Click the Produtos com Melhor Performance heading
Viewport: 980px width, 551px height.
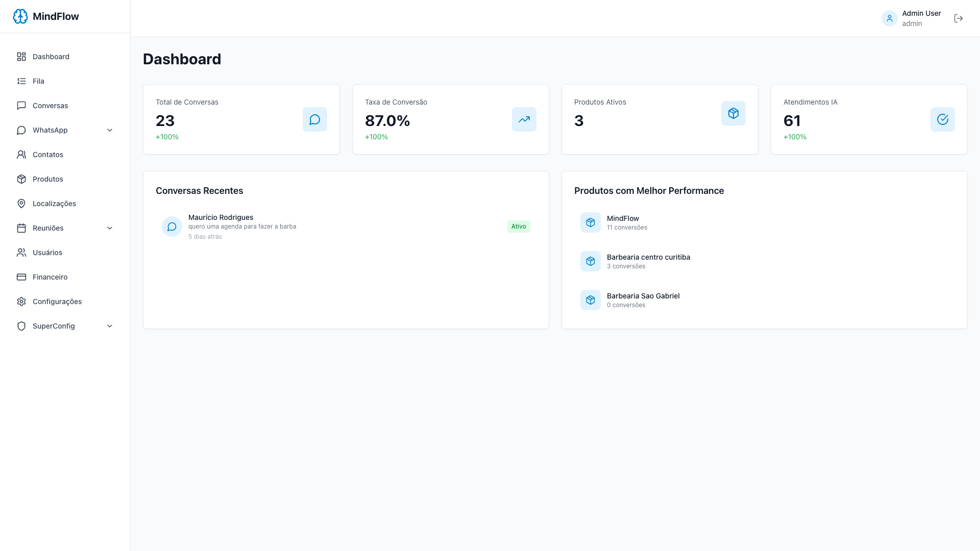649,191
